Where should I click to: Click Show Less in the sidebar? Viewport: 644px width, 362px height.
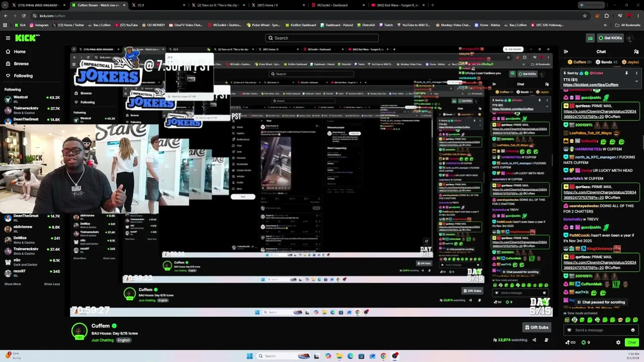click(52, 284)
